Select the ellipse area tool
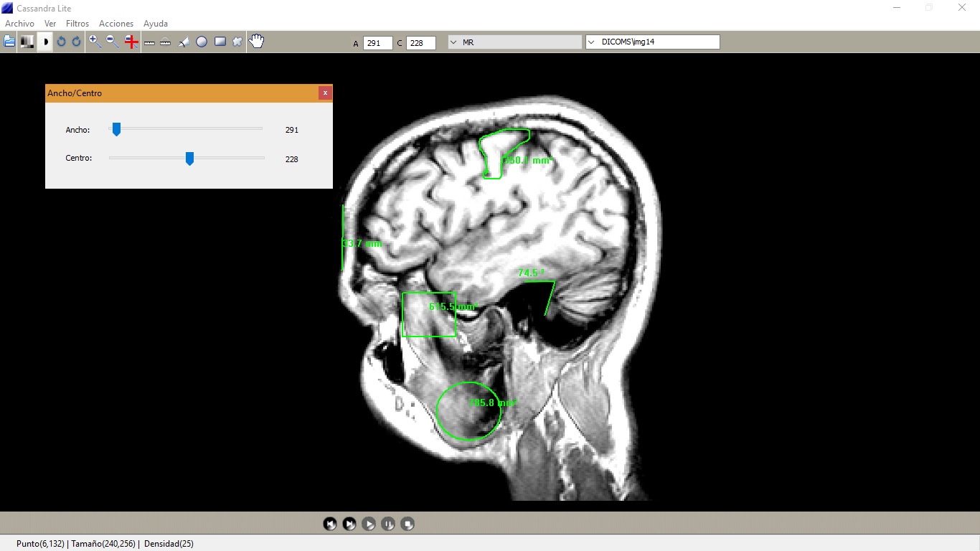The height and width of the screenshot is (551, 980). coord(202,42)
